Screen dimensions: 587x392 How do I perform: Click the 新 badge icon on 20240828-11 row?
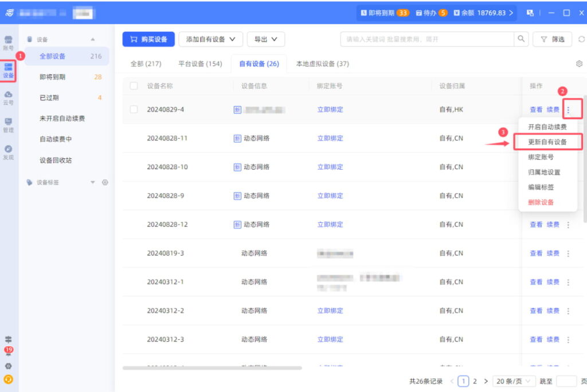[237, 139]
